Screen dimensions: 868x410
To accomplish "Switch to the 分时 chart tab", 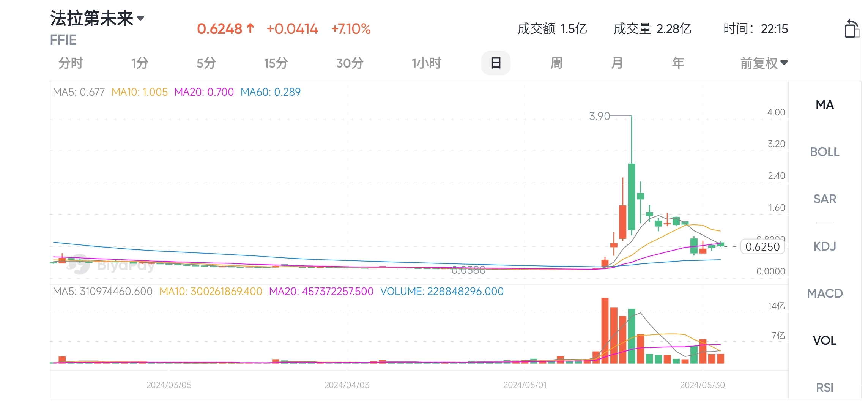I will pyautogui.click(x=71, y=63).
